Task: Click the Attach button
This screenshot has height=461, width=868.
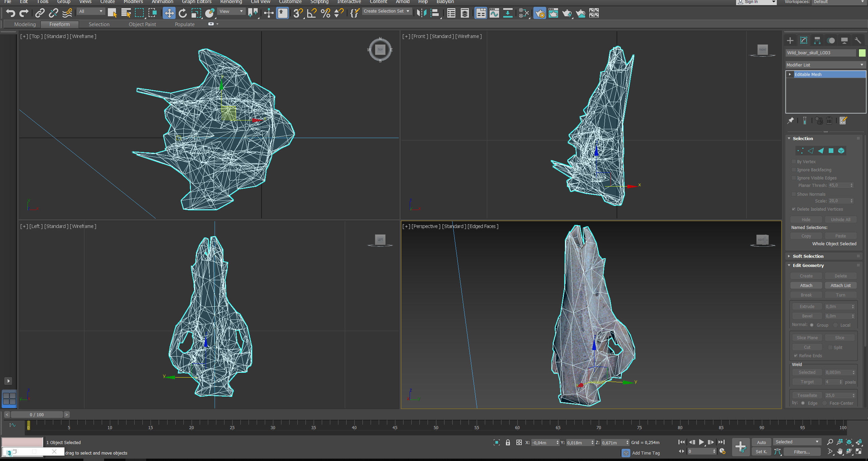Action: click(806, 285)
